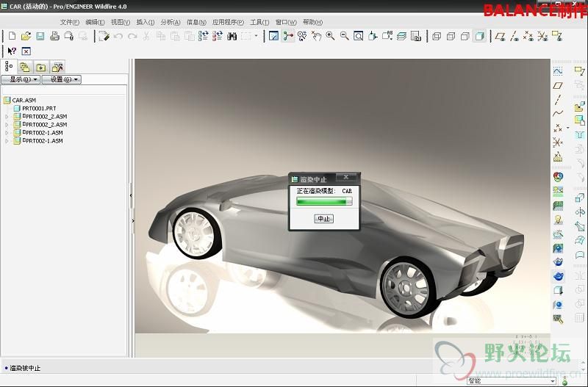Viewport: 588px width, 387px height.
Task: Toggle datum points display
Action: coord(528,36)
